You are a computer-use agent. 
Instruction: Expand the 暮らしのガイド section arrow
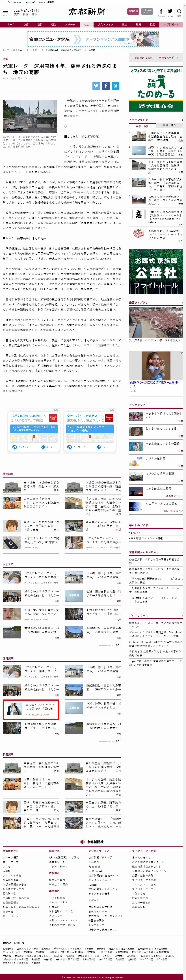click(x=182, y=525)
